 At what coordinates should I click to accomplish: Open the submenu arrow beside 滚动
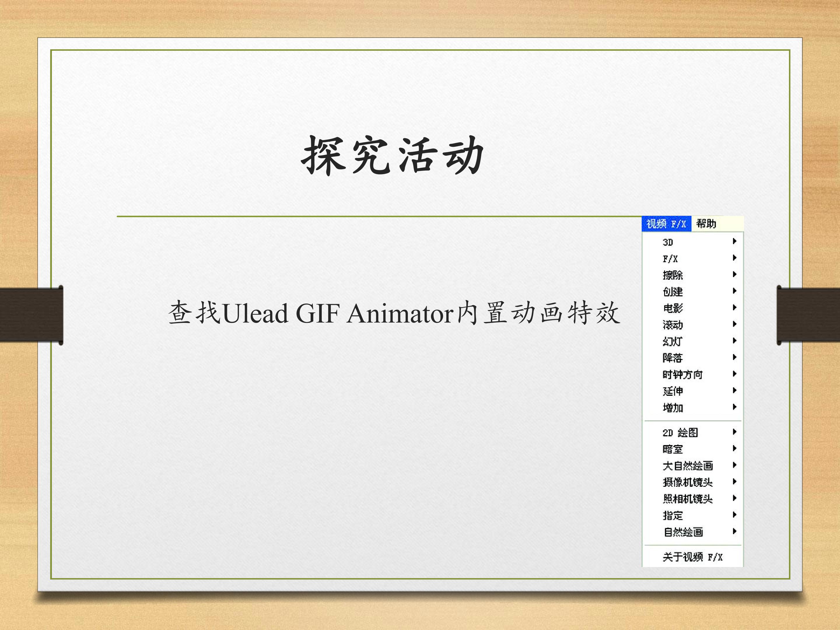(x=734, y=324)
